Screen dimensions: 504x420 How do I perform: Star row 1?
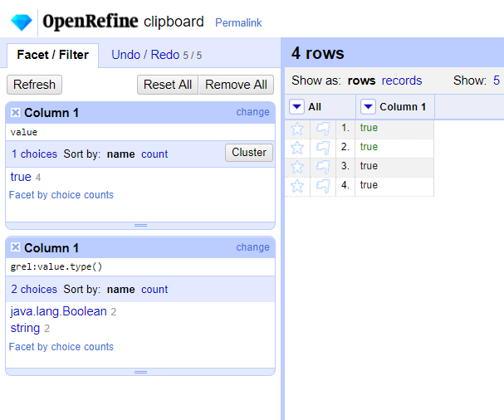coord(297,129)
